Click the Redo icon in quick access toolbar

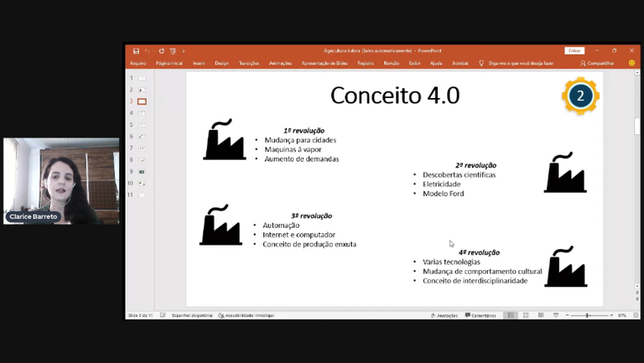coord(162,51)
